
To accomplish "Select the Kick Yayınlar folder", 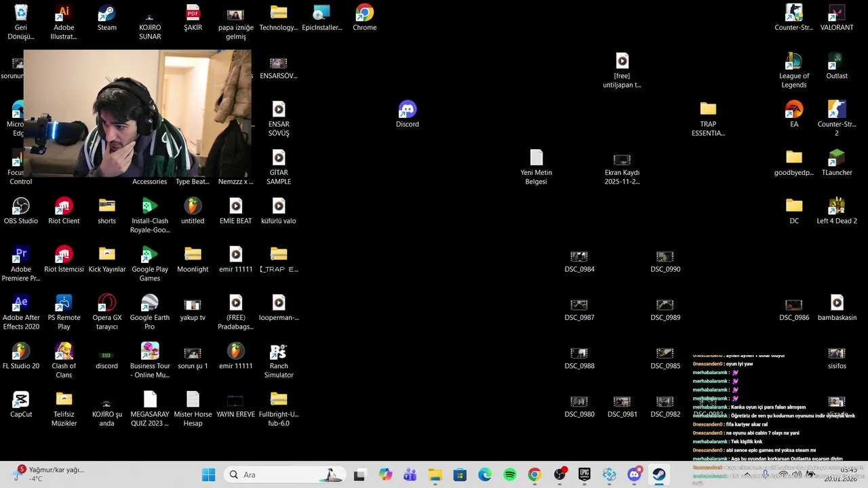I will pos(107,260).
